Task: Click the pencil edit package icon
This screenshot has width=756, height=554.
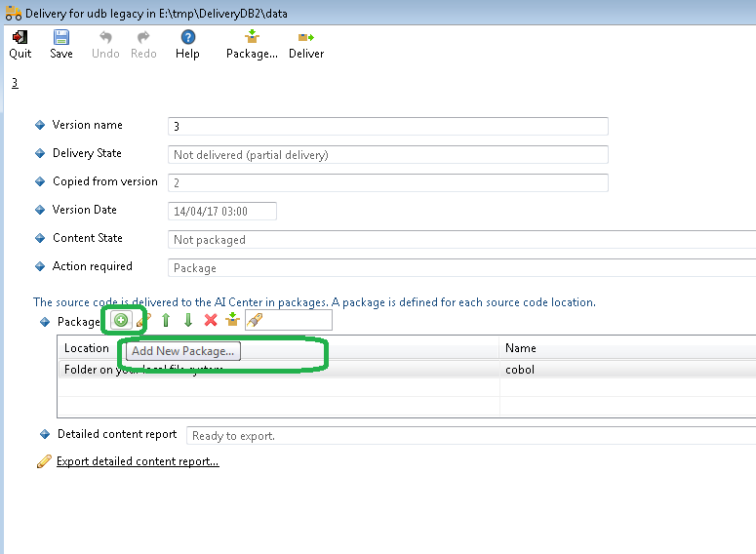Action: click(143, 320)
